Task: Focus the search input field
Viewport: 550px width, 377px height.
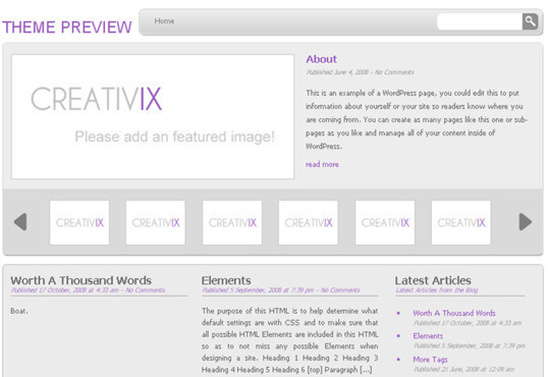Action: point(479,22)
